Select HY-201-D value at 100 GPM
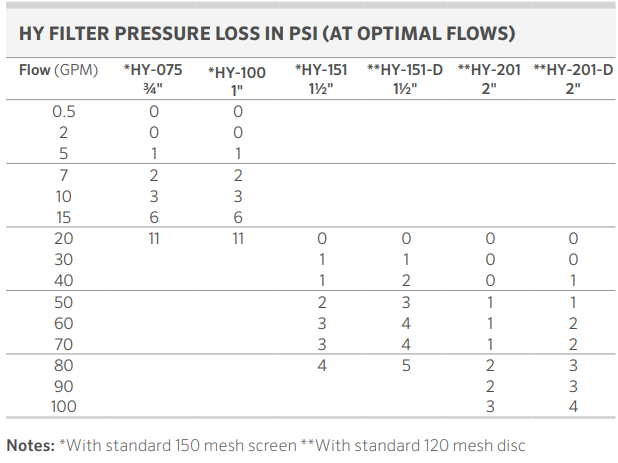This screenshot has height=463, width=618. 574,407
